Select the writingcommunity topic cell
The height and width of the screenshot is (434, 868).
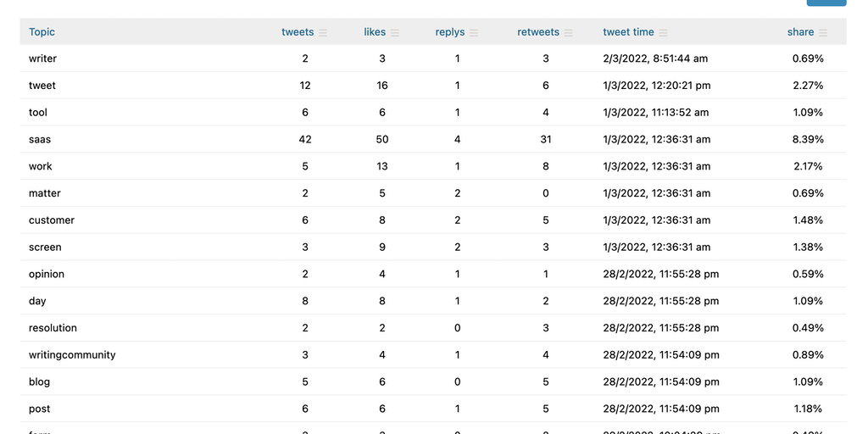72,355
